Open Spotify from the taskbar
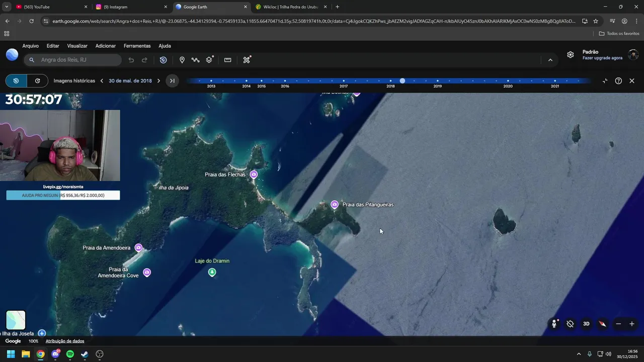This screenshot has width=644, height=362. click(70, 354)
